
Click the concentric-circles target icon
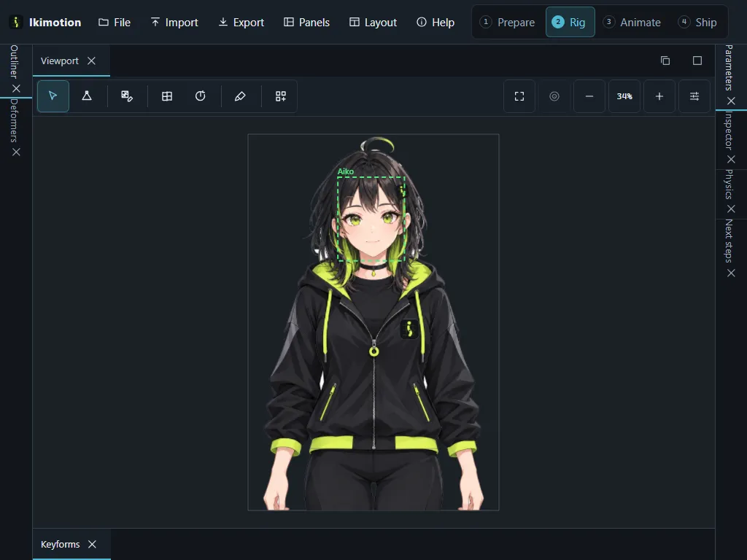pyautogui.click(x=554, y=96)
